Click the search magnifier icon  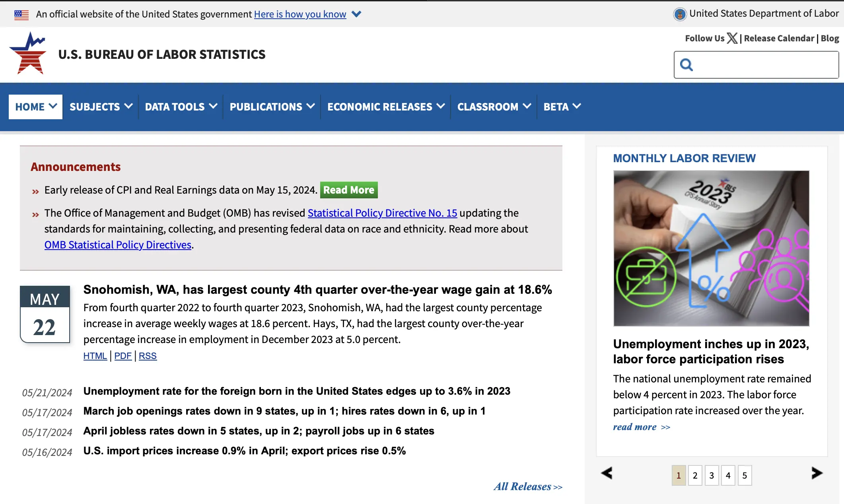click(x=686, y=64)
